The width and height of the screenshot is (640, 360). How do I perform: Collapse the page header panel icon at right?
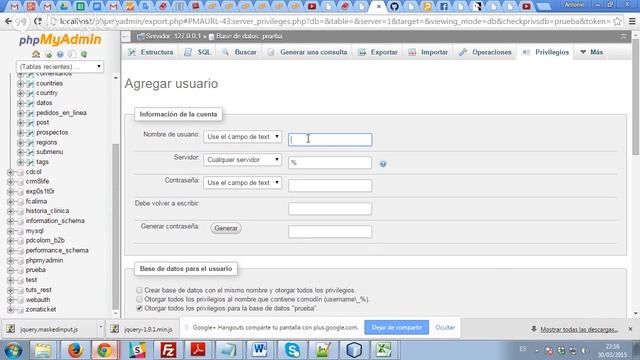pyautogui.click(x=623, y=36)
